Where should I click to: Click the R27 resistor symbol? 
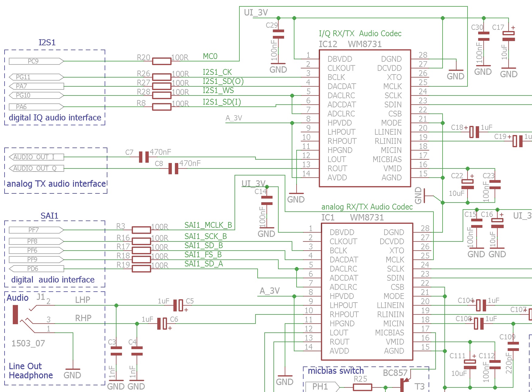pyautogui.click(x=162, y=86)
